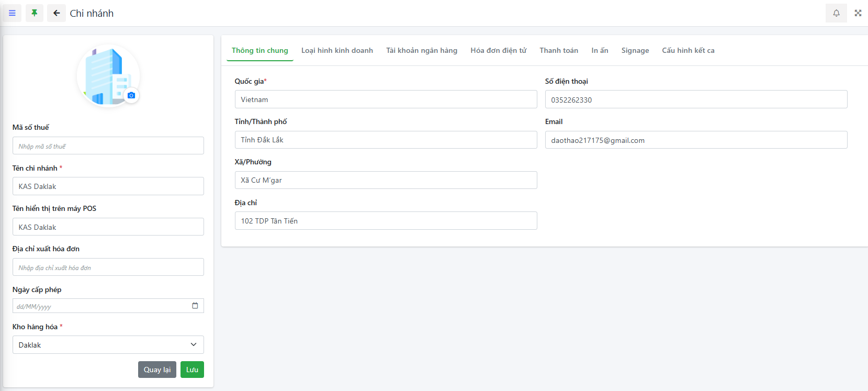This screenshot has height=391, width=868.
Task: Switch to Loại hình kinh doanh tab
Action: [x=337, y=51]
